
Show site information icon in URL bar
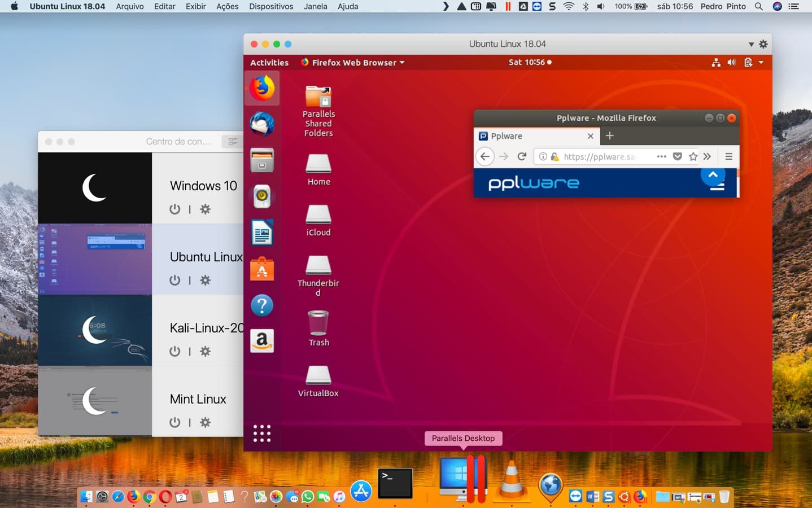click(543, 156)
